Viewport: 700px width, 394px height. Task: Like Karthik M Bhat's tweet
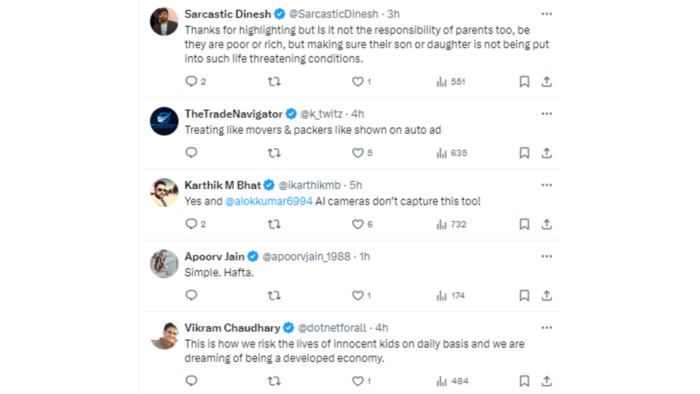358,224
